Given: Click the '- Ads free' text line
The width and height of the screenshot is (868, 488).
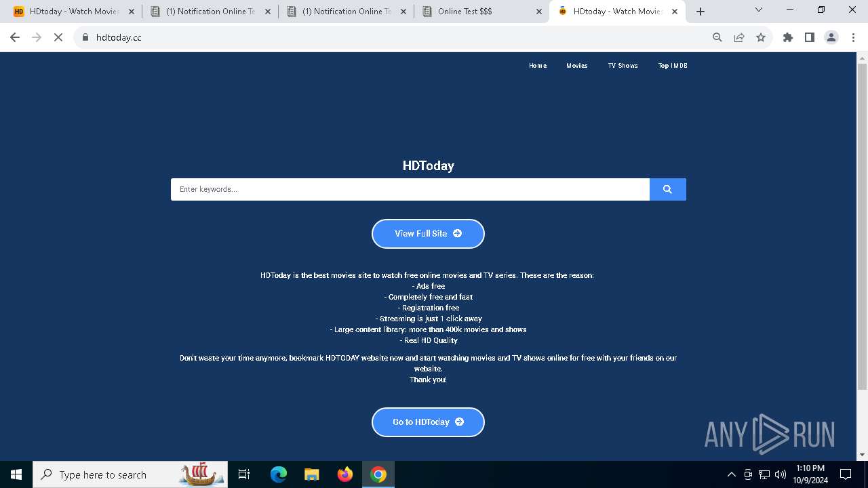Looking at the screenshot, I should [429, 286].
